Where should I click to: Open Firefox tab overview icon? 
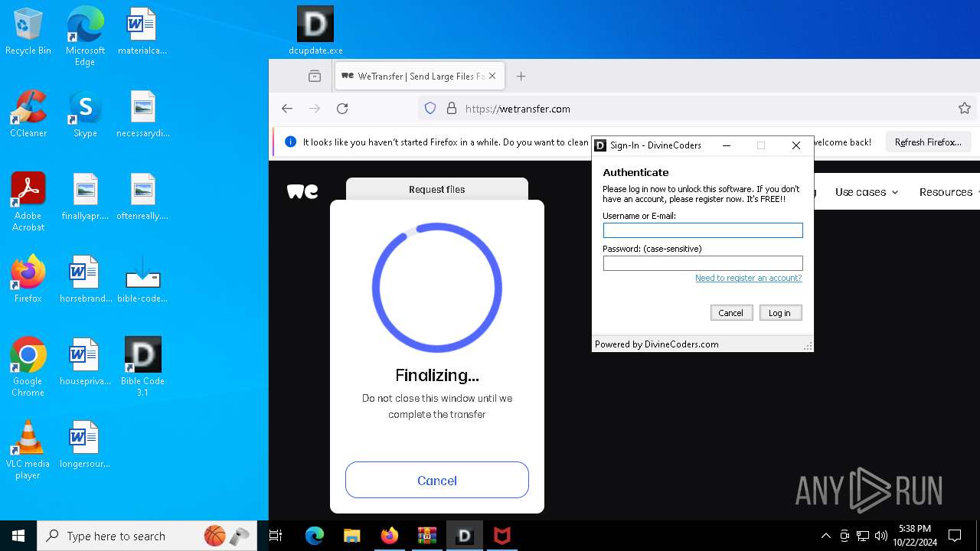click(x=315, y=76)
